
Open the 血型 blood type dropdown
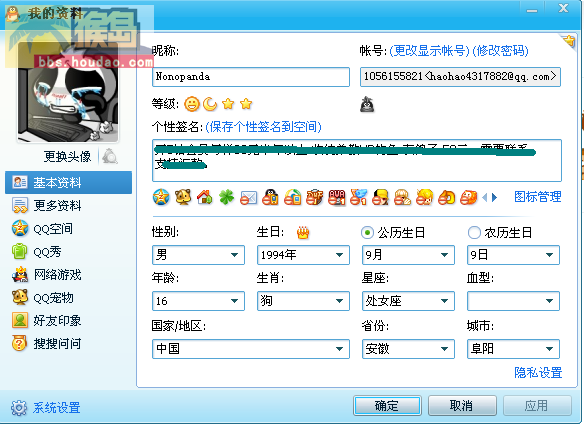pos(513,301)
